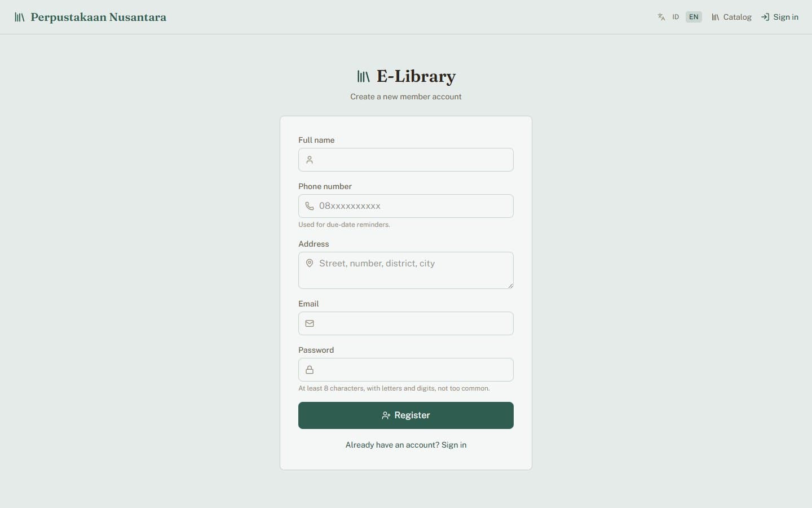The image size is (812, 508).
Task: Click the 'Phone number' label
Action: [x=325, y=186]
